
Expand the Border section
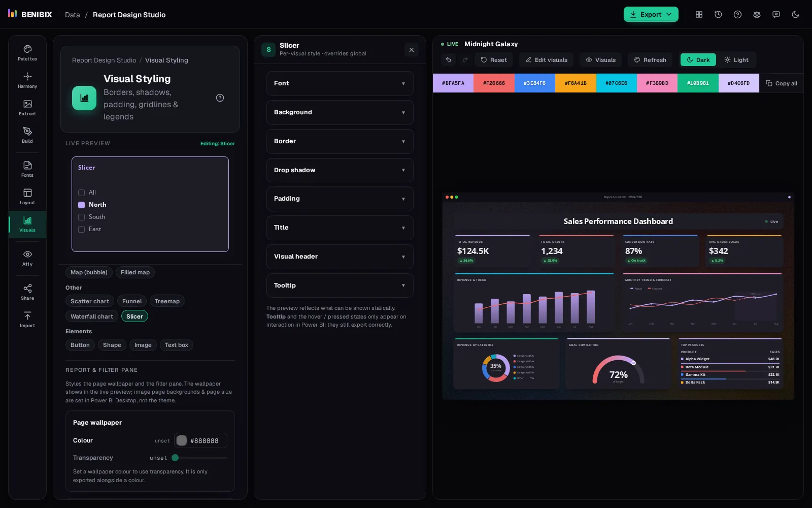(x=340, y=141)
